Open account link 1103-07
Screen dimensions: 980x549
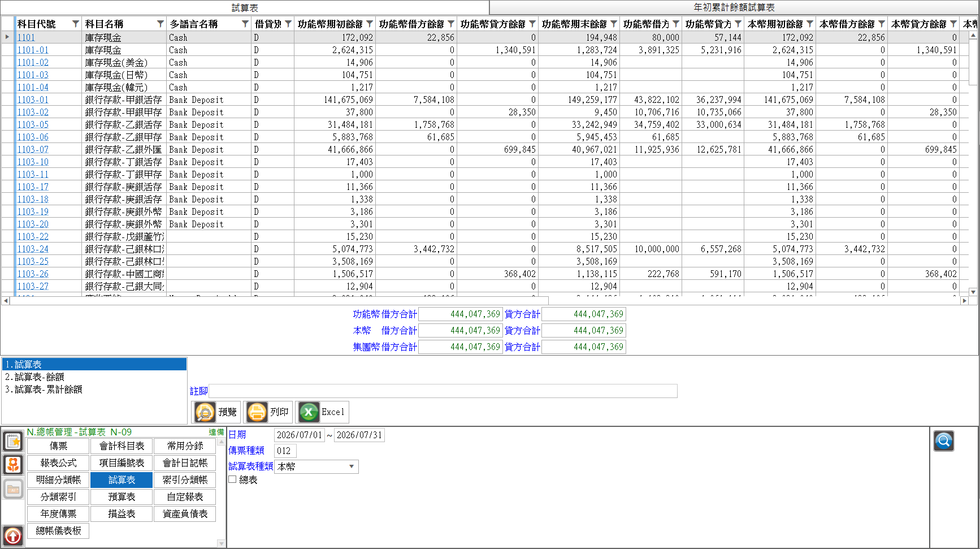[33, 149]
